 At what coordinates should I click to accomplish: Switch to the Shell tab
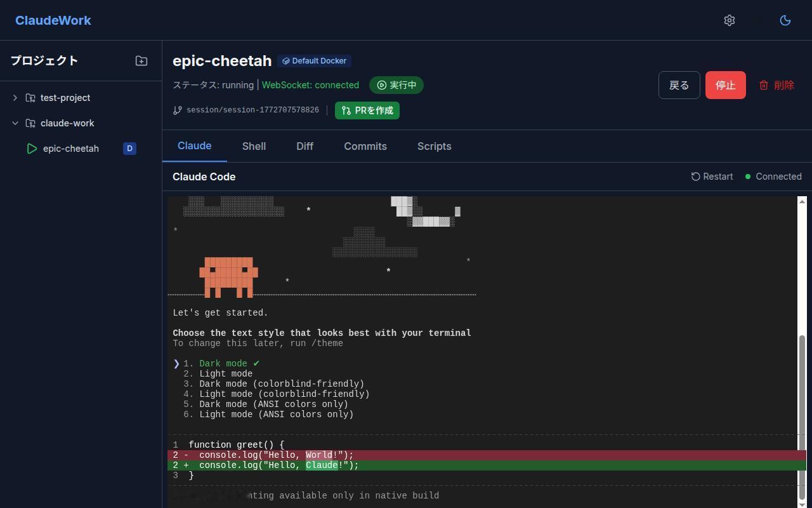(x=254, y=146)
